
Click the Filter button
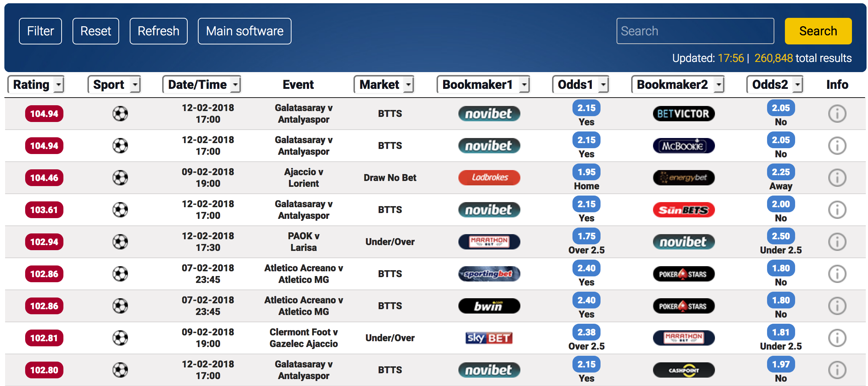40,31
